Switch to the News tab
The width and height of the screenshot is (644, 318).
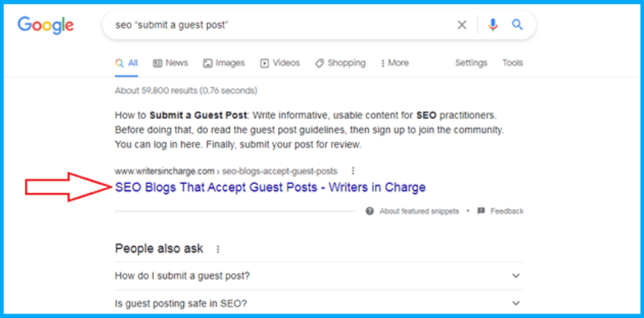click(x=170, y=63)
